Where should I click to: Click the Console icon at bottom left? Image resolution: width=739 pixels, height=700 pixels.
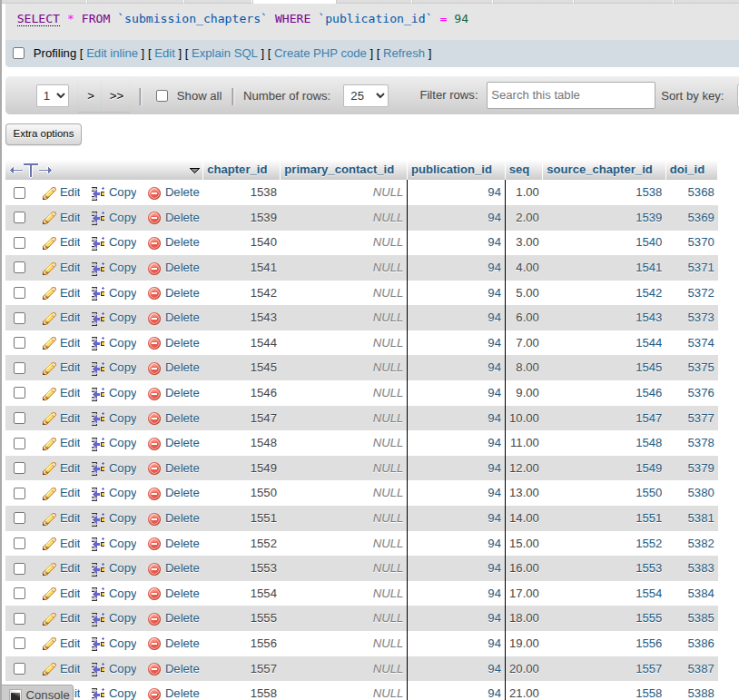tap(15, 695)
